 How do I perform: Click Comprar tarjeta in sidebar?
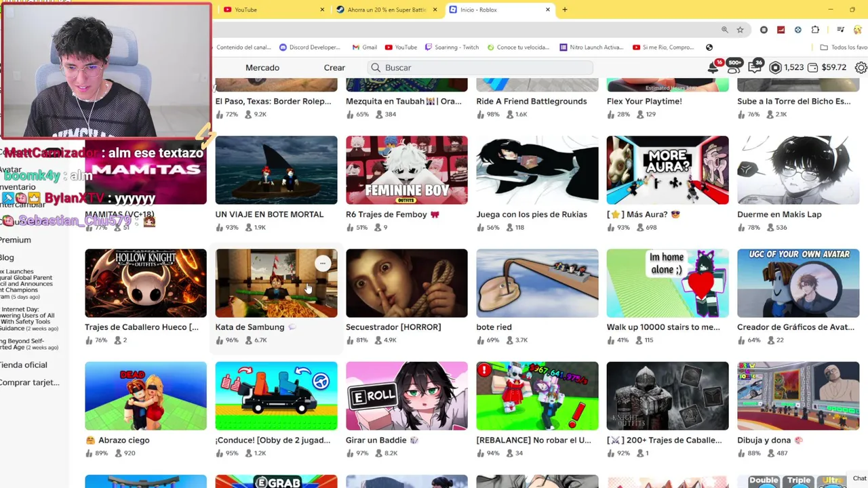(x=30, y=382)
